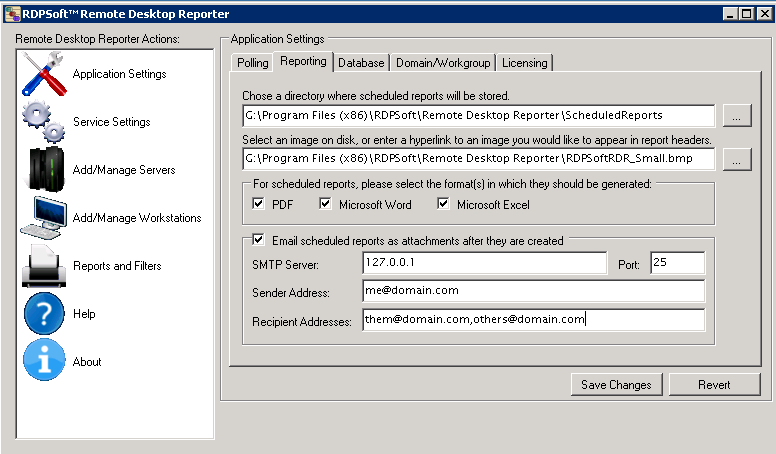
Task: Select the Reports and Filters label
Action: pyautogui.click(x=117, y=266)
